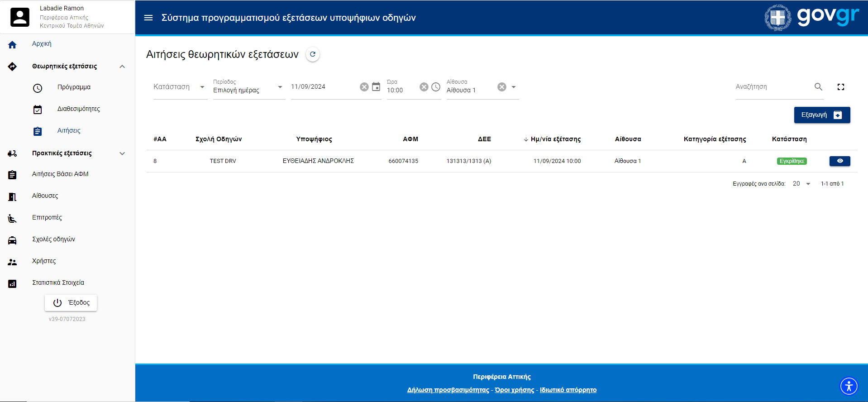Click the Εξαγωγή export button
868x402 pixels.
pos(821,115)
